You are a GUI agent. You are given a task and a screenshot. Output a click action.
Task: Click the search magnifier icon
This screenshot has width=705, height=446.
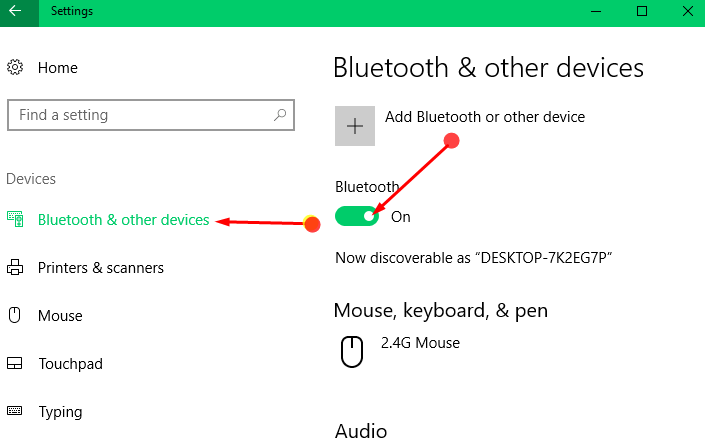point(280,115)
